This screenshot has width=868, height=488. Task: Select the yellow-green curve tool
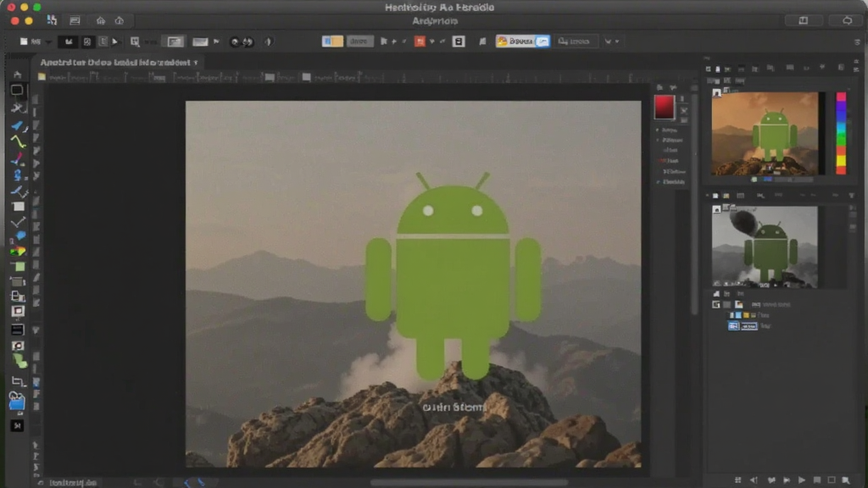18,142
